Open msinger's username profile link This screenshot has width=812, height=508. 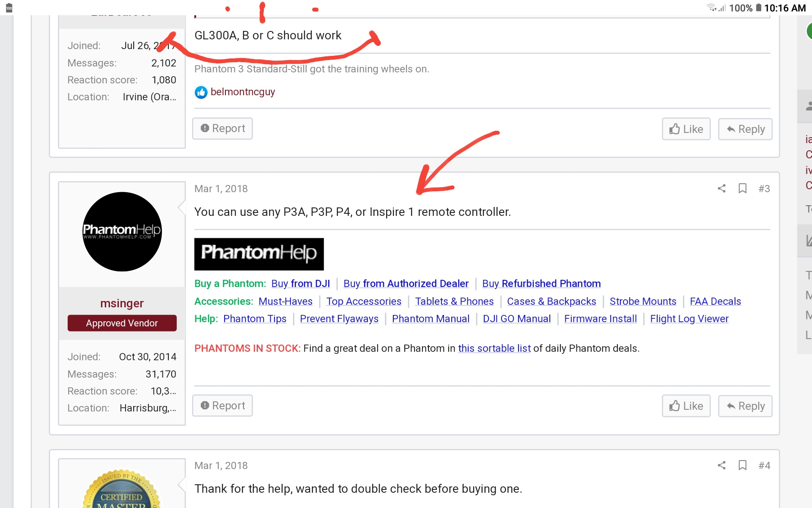122,303
